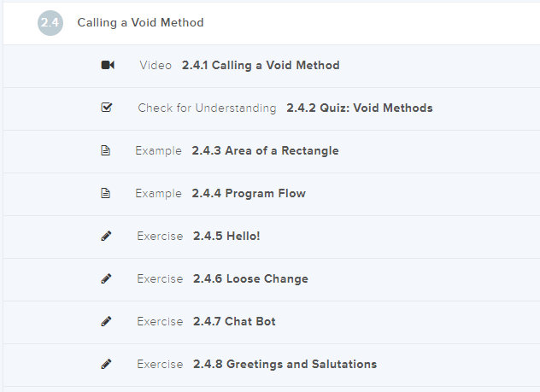Click the video camera icon for 2.4.1

pos(107,66)
